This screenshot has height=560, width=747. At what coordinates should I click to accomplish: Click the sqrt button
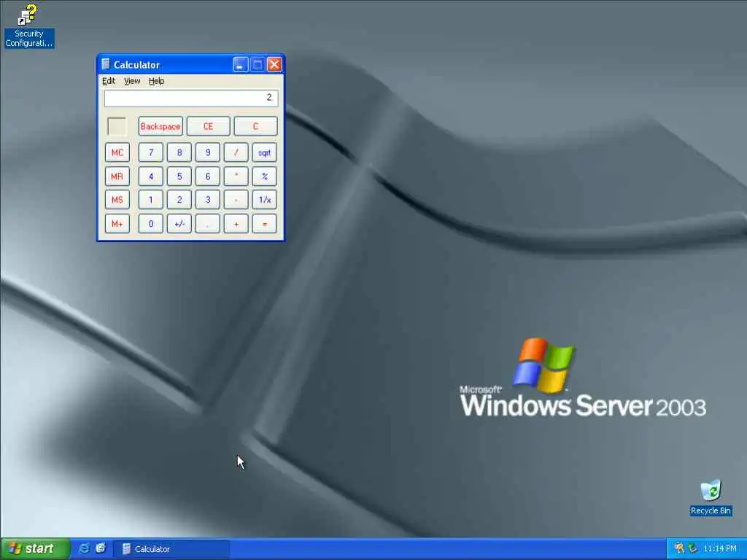pyautogui.click(x=264, y=152)
